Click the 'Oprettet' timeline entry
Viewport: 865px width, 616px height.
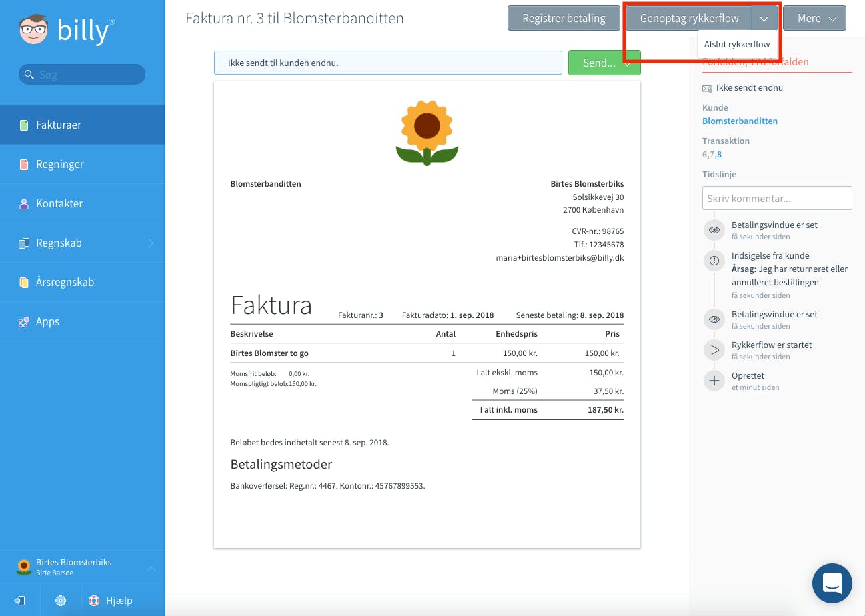click(x=748, y=375)
